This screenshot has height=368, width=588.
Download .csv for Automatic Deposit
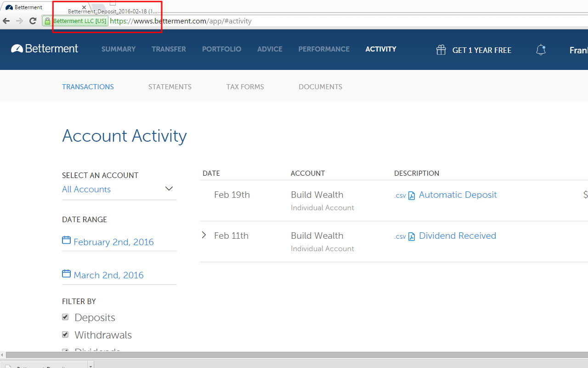(400, 195)
